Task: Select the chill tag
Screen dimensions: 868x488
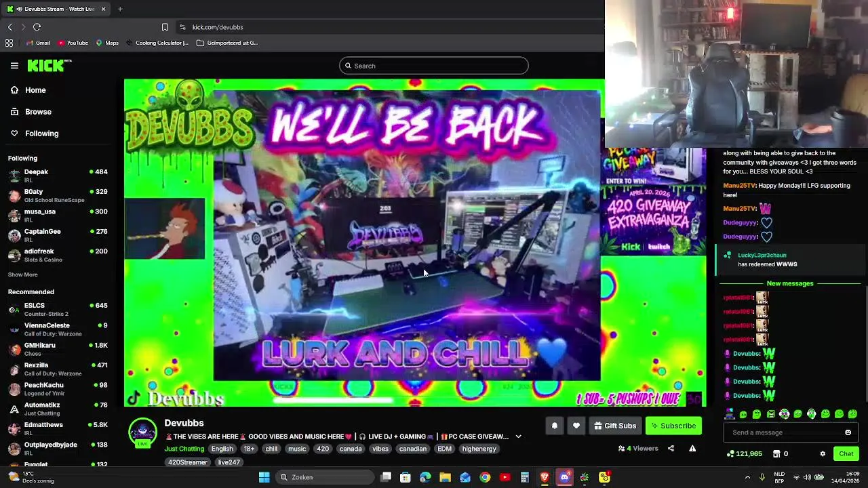Action: point(271,449)
